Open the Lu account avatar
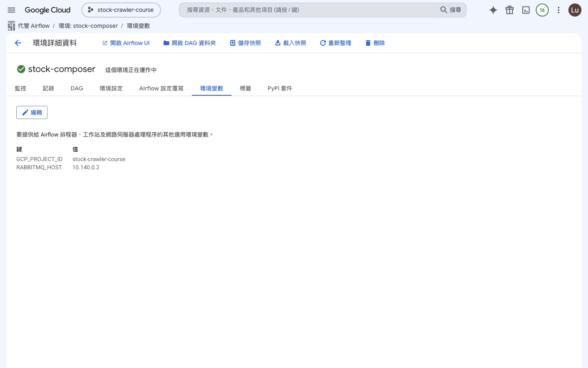This screenshot has height=368, width=588. [575, 10]
